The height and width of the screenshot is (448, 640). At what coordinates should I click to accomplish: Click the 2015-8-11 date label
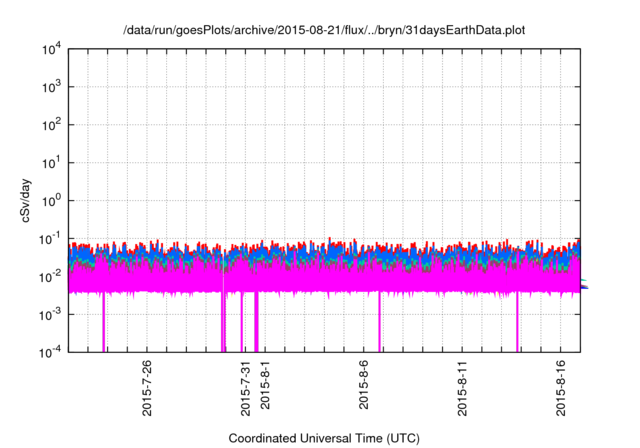[x=462, y=388]
